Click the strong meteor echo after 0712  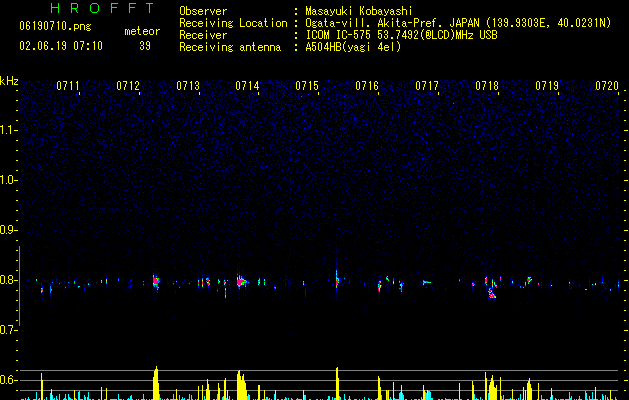(x=156, y=281)
